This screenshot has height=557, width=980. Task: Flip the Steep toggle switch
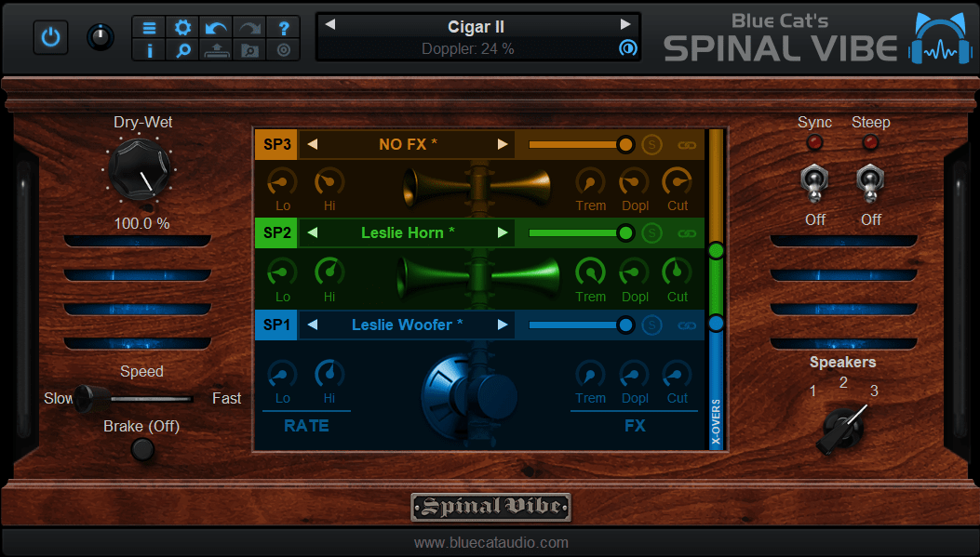point(870,182)
